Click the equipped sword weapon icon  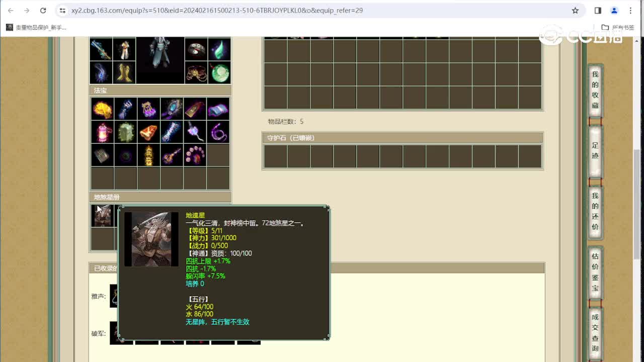(101, 49)
